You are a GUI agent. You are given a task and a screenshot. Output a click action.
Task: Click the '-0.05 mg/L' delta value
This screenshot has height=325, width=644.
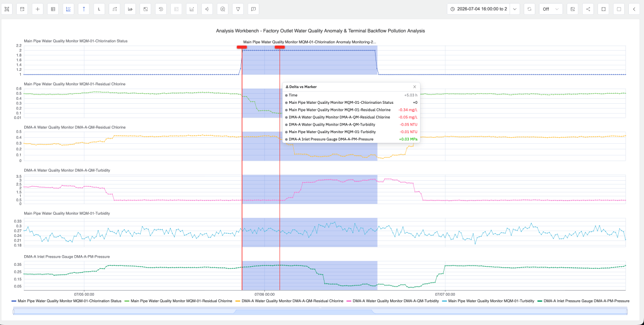pos(407,117)
